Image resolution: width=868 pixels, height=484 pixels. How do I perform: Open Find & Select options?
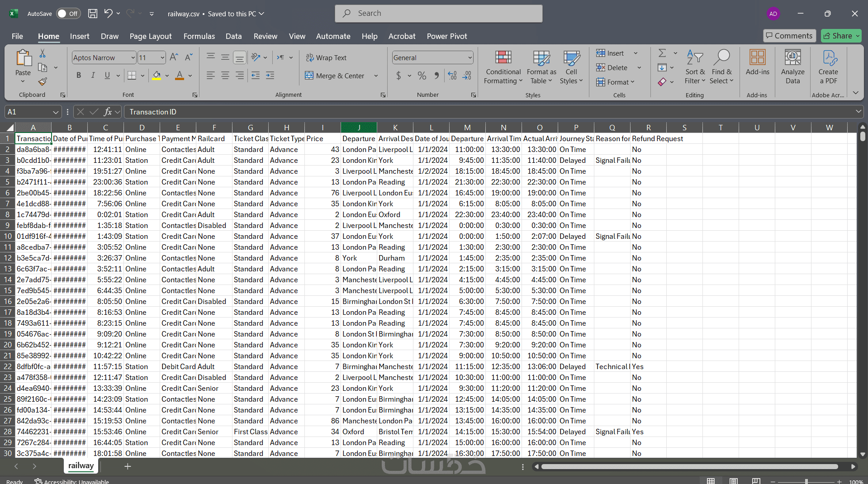click(x=721, y=67)
